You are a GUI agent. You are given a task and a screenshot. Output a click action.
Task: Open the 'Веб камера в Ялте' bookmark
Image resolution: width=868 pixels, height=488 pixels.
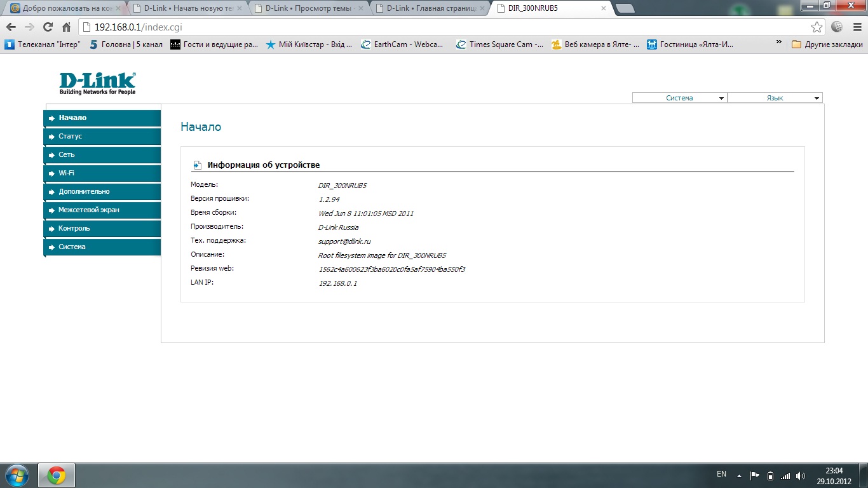pyautogui.click(x=595, y=44)
